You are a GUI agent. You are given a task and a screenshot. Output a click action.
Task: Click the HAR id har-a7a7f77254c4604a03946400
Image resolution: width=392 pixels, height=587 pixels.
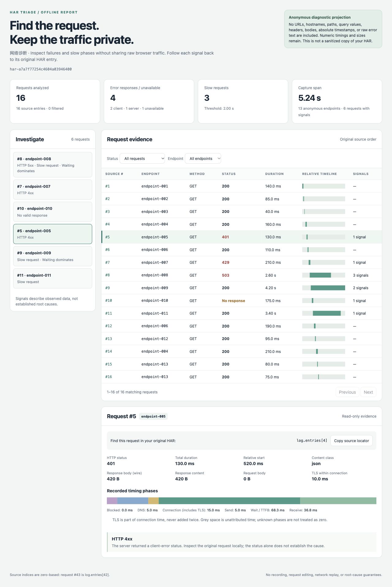point(41,69)
